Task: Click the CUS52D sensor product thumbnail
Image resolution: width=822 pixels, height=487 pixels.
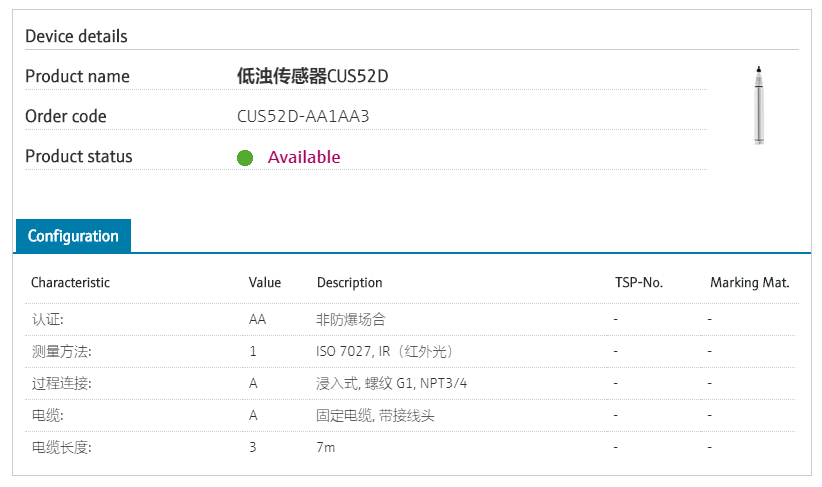Action: tap(759, 105)
